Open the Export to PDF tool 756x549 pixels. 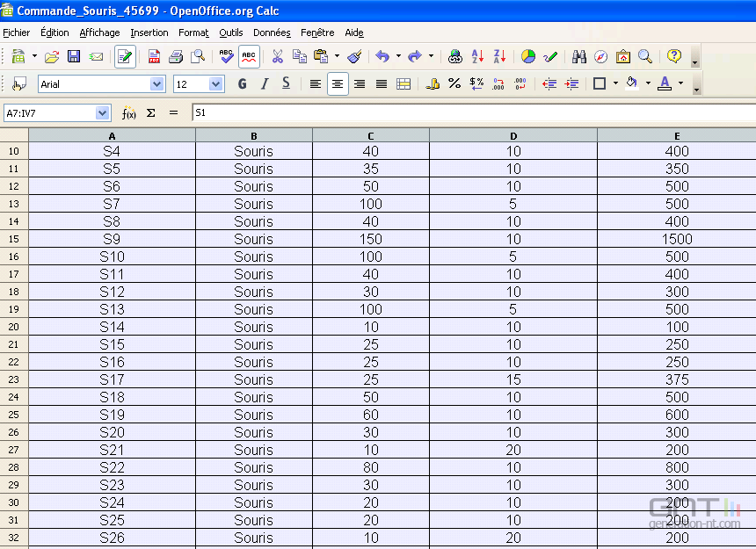[x=154, y=56]
